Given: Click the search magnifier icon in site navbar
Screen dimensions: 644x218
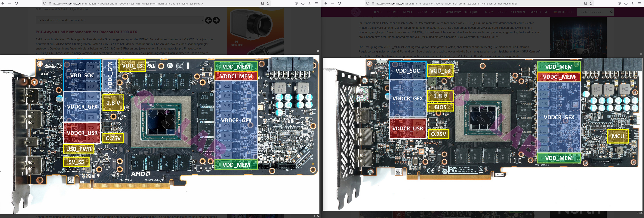Looking at the screenshot, I should tap(611, 12).
